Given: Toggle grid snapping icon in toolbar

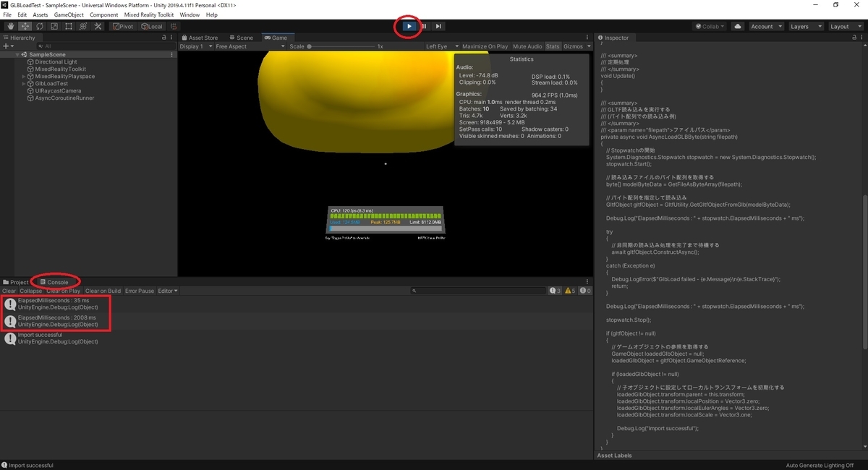Looking at the screenshot, I should tap(174, 26).
